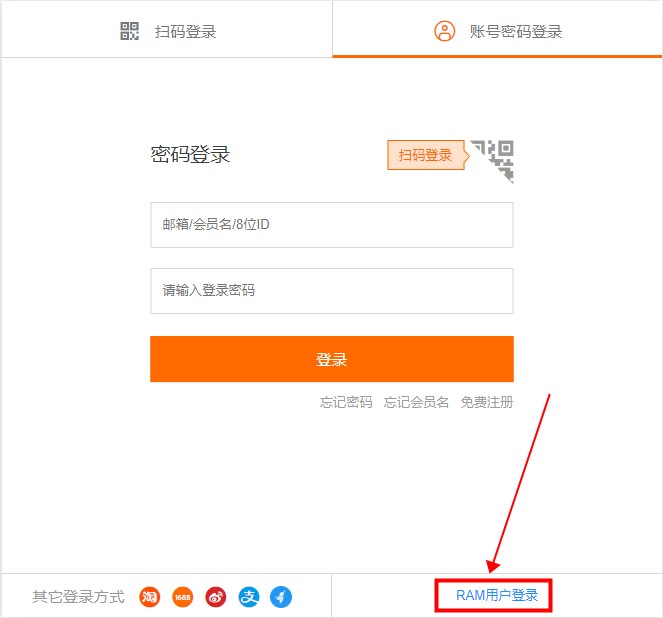Click the 请输入登录密码 password field
The width and height of the screenshot is (663, 618).
click(331, 291)
